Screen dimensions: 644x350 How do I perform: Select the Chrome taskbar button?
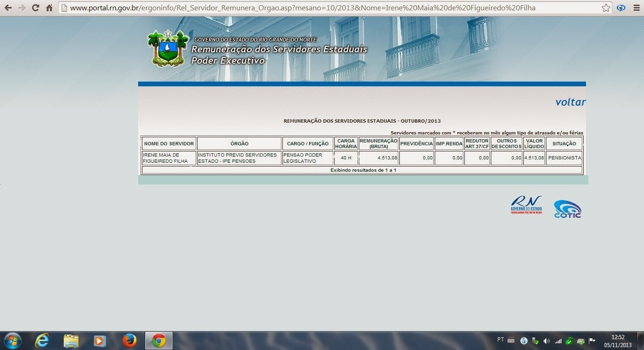[x=158, y=341]
